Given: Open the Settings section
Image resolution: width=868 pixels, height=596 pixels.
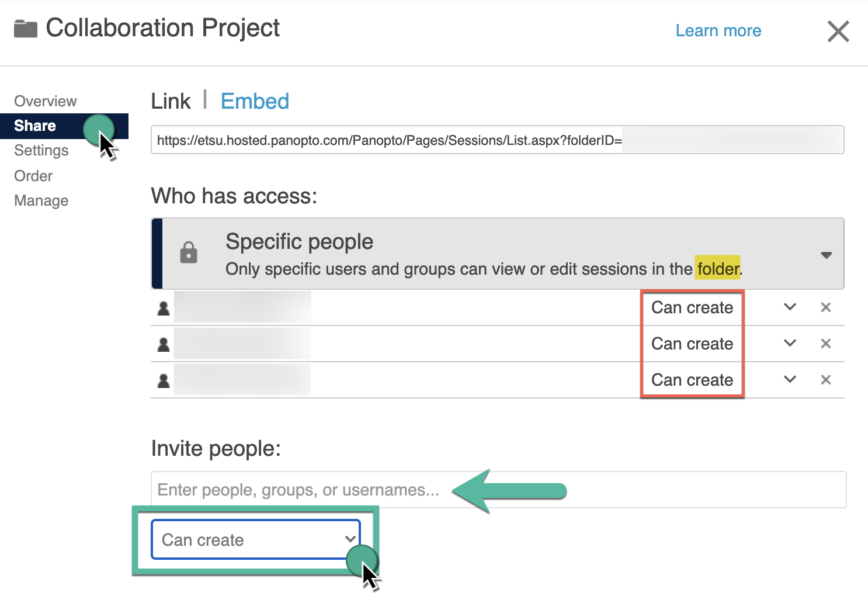Looking at the screenshot, I should tap(41, 151).
